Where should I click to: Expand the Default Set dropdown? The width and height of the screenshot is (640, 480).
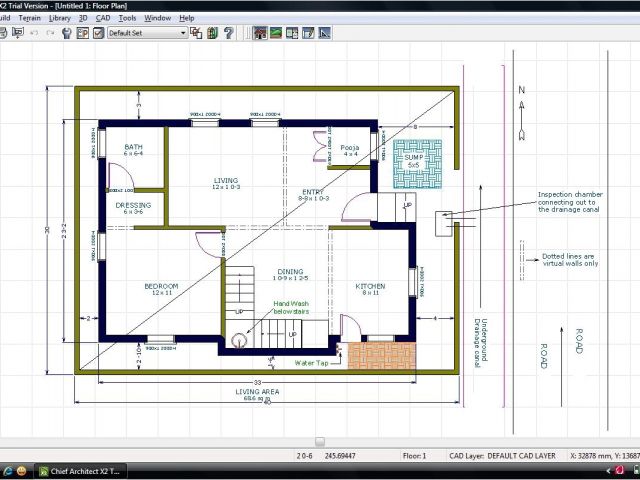tap(183, 33)
